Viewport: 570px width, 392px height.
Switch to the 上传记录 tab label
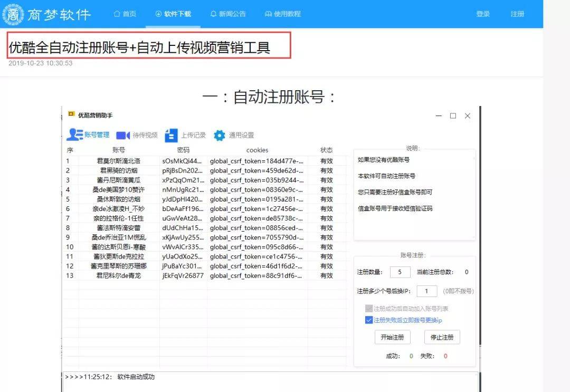click(194, 135)
